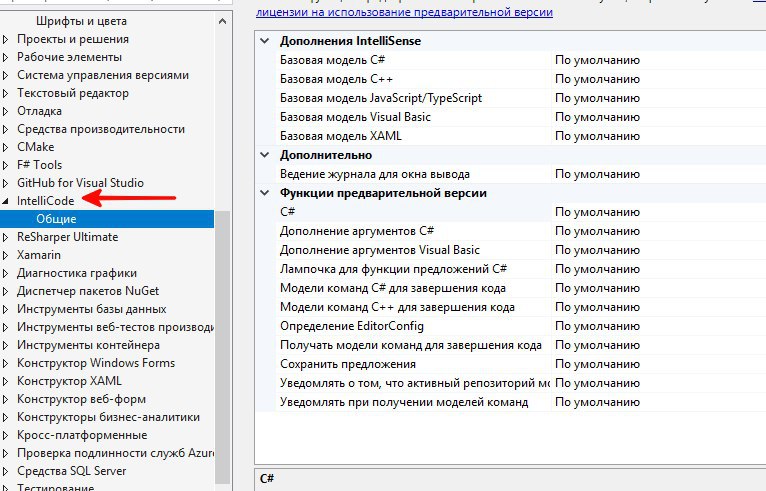
Task: Select Инструменты контейнера item
Action: (88, 345)
